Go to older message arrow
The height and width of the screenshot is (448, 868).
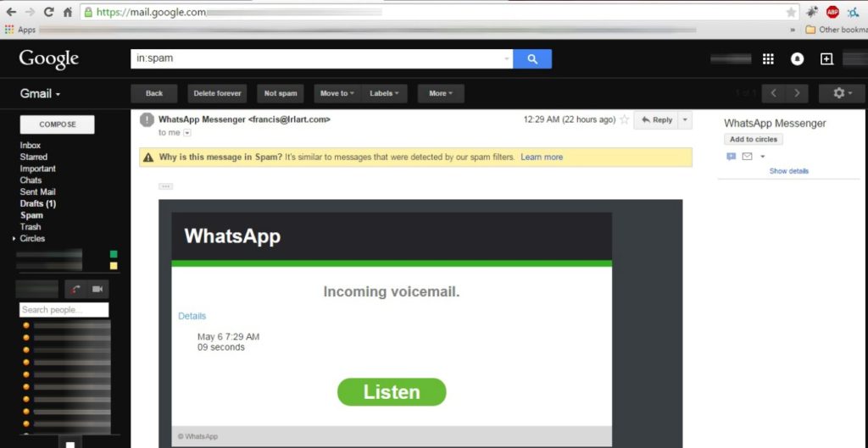tap(797, 93)
